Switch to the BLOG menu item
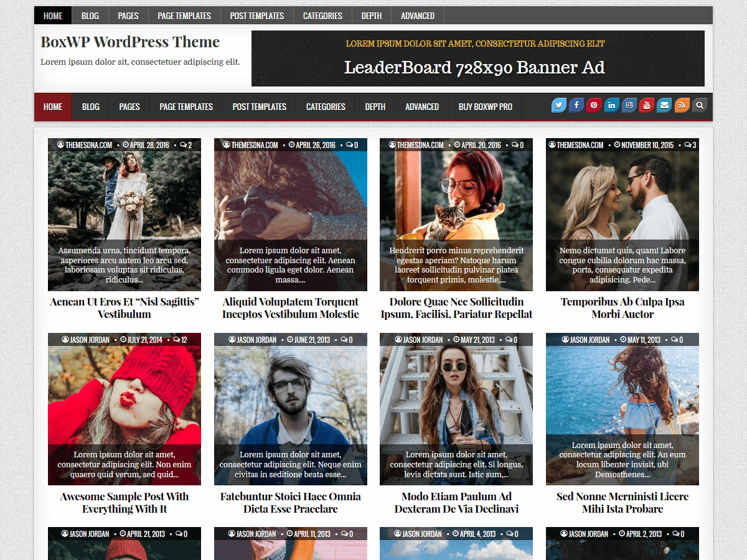The image size is (747, 560). tap(90, 106)
